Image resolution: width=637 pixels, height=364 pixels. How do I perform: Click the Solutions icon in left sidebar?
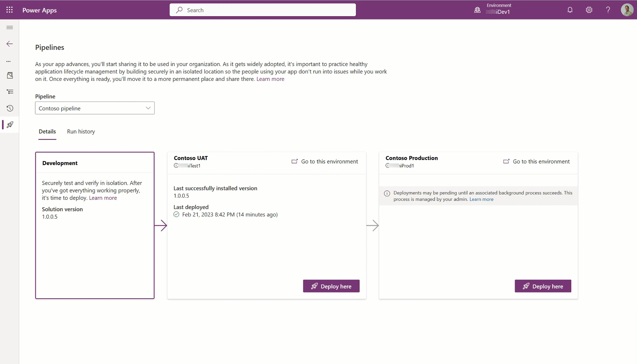coord(10,75)
